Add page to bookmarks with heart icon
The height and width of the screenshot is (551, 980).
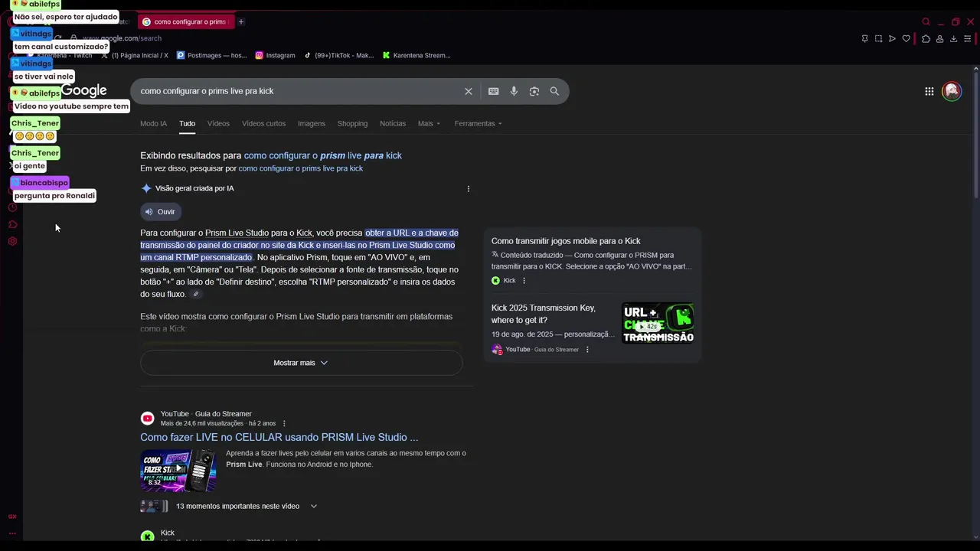(x=906, y=38)
